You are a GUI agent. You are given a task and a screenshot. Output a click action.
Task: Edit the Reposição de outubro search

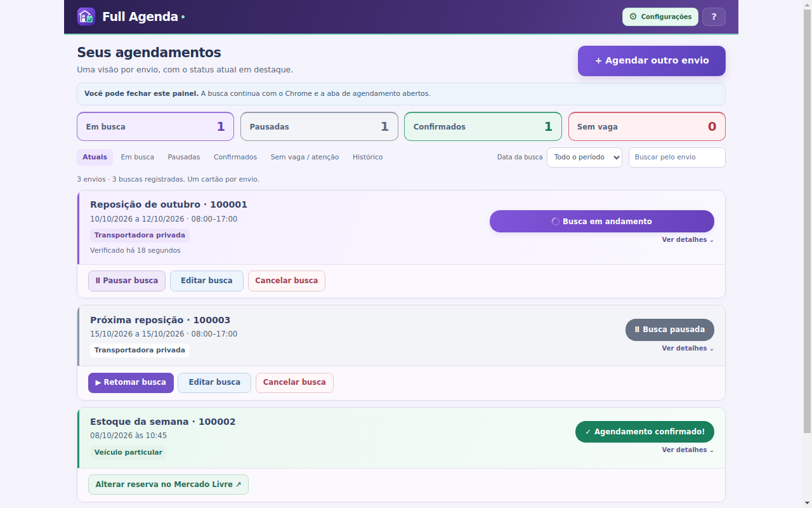click(207, 281)
